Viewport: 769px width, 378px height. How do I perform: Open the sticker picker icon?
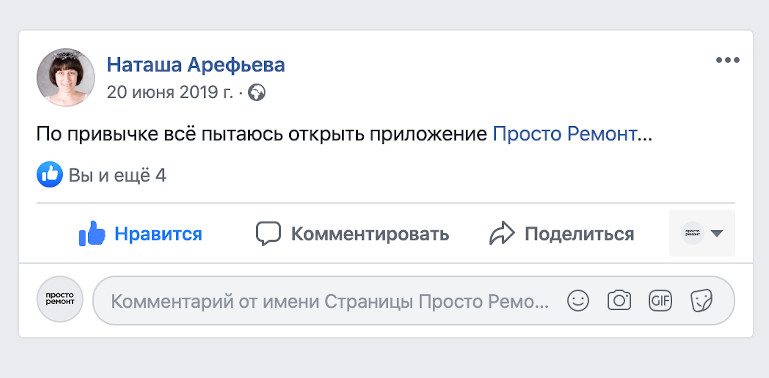tap(701, 301)
